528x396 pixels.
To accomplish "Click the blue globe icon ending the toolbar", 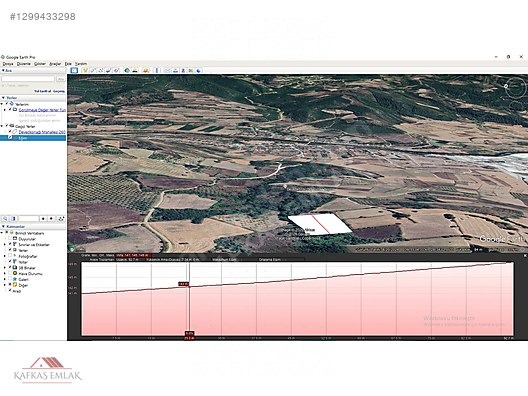I will (199, 70).
